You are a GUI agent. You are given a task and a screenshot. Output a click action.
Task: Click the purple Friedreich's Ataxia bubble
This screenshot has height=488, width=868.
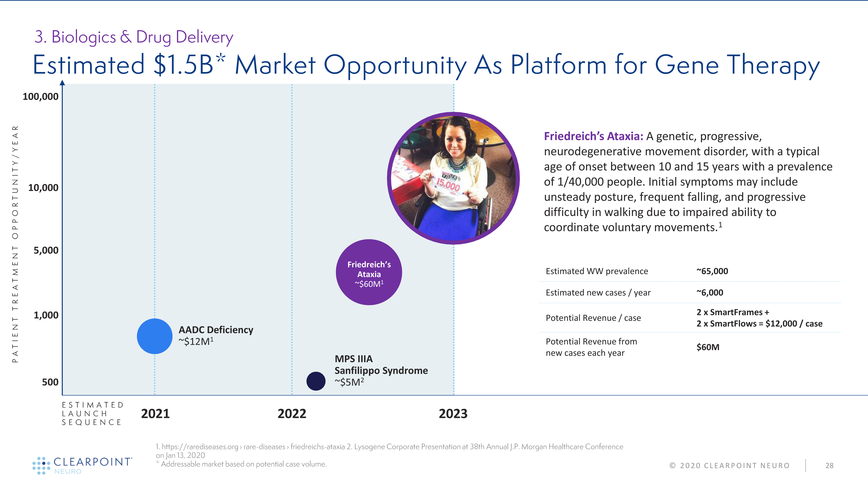point(369,272)
